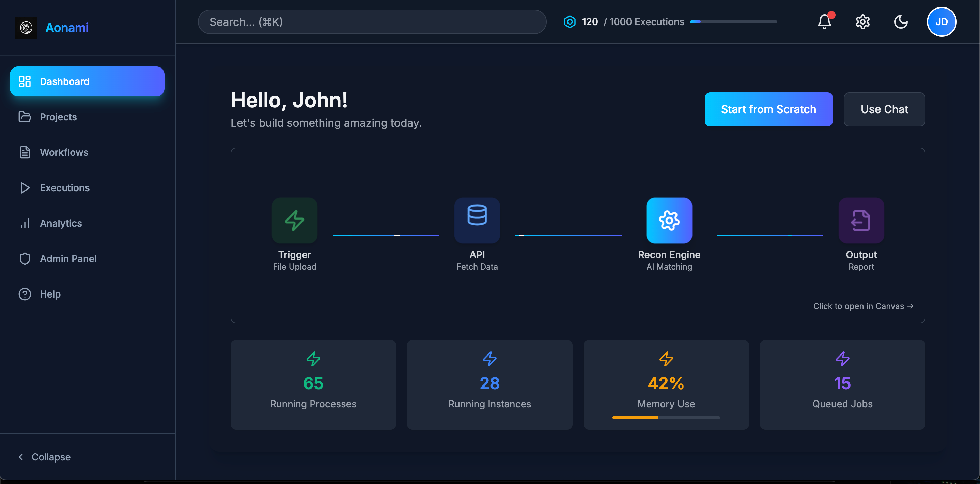The height and width of the screenshot is (484, 980).
Task: Open the notifications bell
Action: (824, 22)
